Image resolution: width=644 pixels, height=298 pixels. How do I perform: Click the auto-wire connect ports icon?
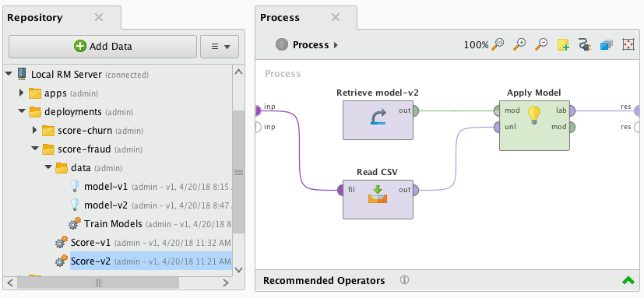[x=585, y=44]
